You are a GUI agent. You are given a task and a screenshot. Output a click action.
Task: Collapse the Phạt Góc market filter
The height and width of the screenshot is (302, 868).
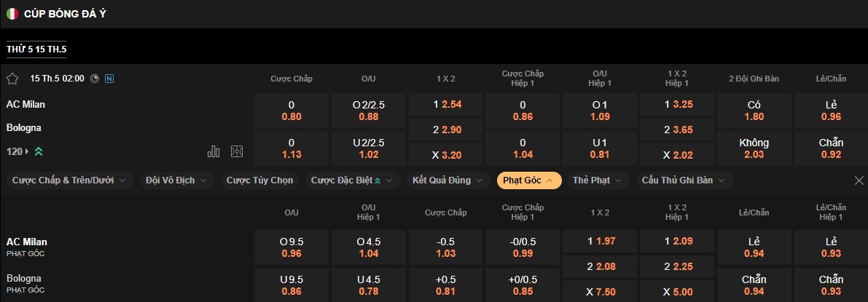coord(529,180)
